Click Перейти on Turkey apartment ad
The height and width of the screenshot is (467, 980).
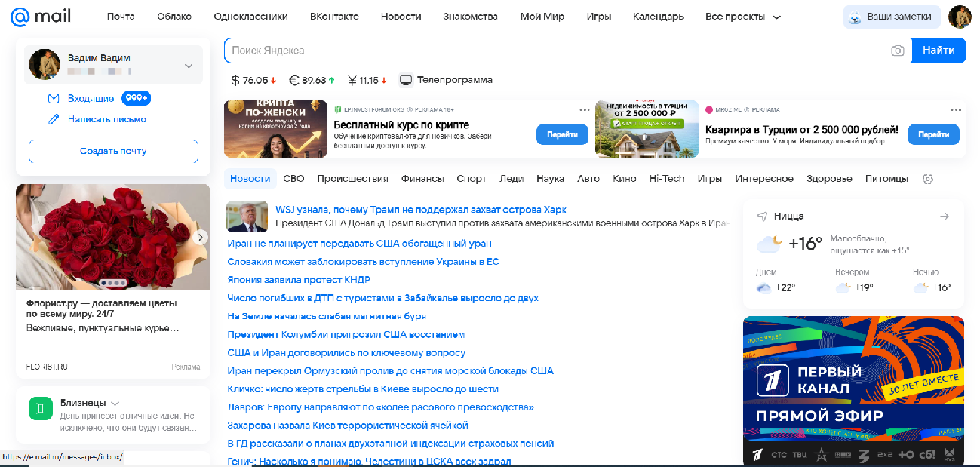coord(933,134)
